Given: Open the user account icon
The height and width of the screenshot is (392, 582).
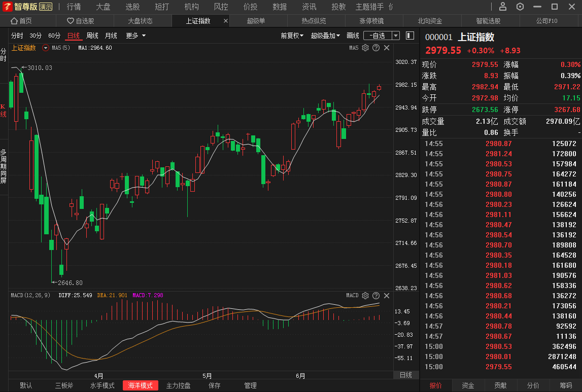Looking at the screenshot, I should (502, 7).
